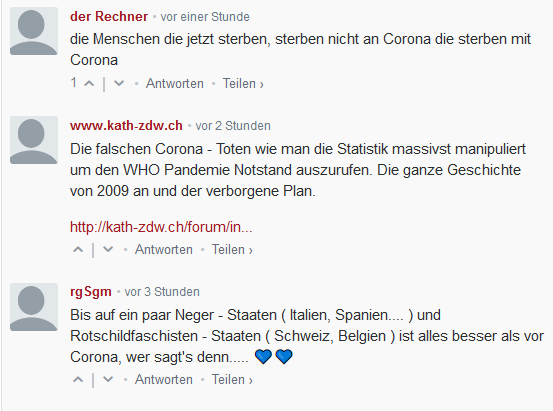
Task: Expand Teilen under the kath-zdw comment
Action: [232, 249]
